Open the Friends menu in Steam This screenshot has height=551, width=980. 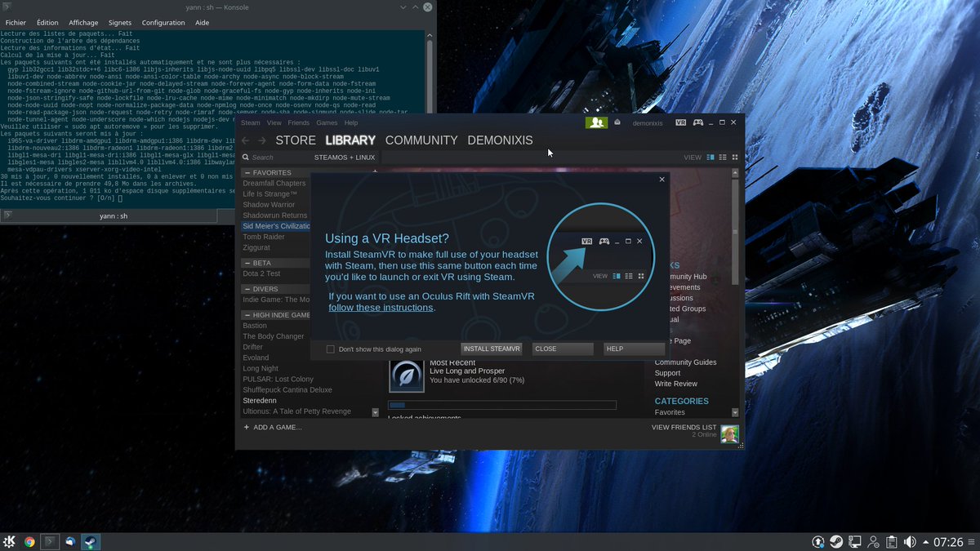click(x=299, y=122)
